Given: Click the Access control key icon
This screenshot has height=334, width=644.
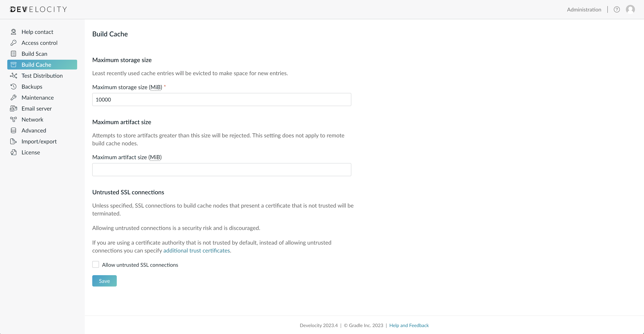Looking at the screenshot, I should 14,43.
